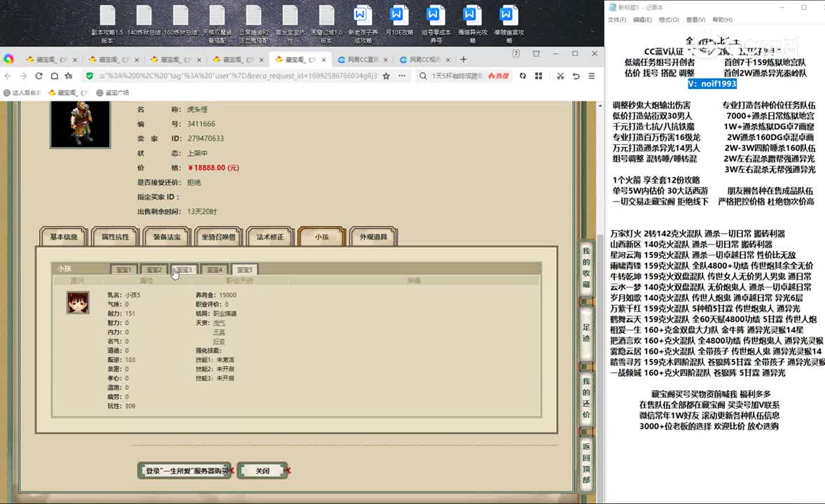Screen dimensions: 825x504
Task: Switch to the 坐骑召唤兽 tab
Action: 219,237
